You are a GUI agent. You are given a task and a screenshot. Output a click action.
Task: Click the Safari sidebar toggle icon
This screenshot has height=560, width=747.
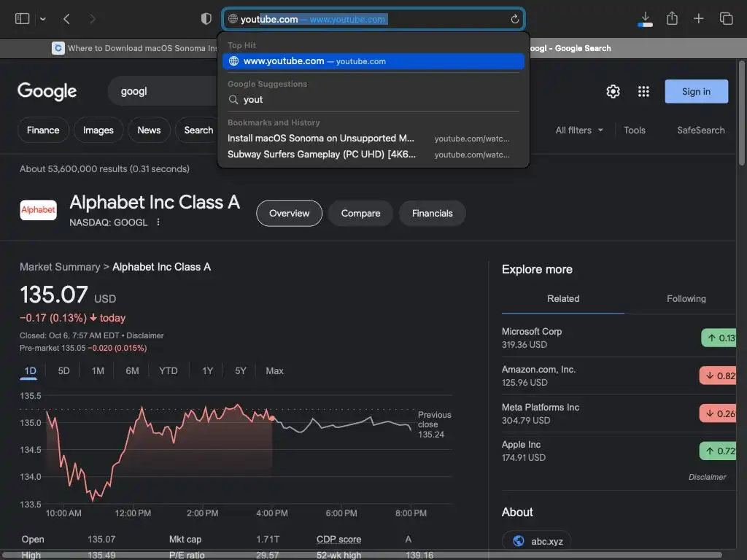tap(23, 19)
